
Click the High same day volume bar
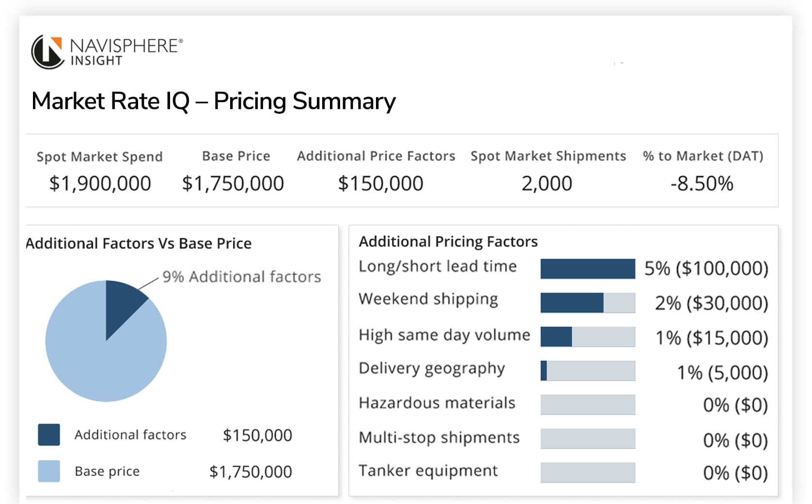click(587, 337)
